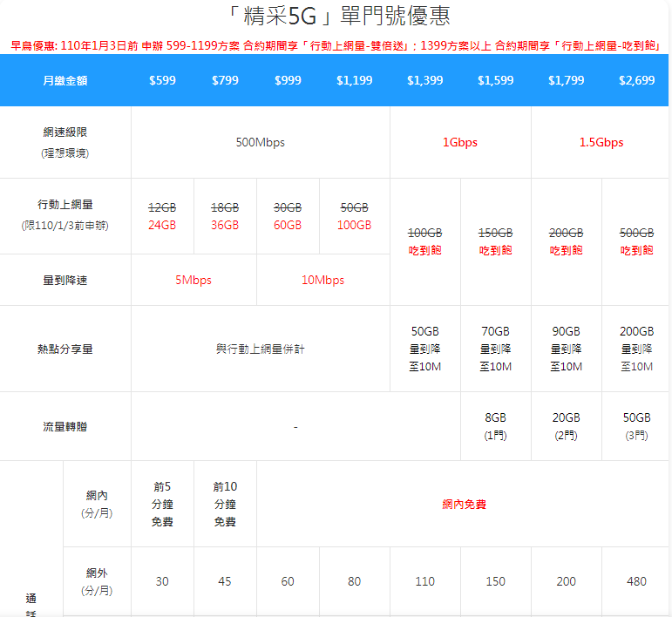Click the red 網內免費 text
672x617 pixels.
(x=464, y=504)
